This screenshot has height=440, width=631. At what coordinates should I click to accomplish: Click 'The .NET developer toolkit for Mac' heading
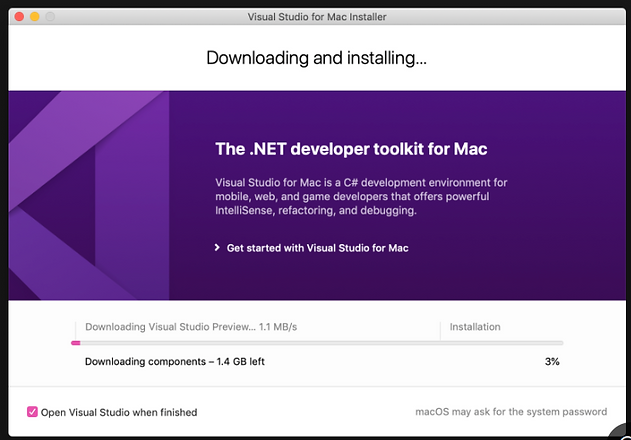[351, 149]
